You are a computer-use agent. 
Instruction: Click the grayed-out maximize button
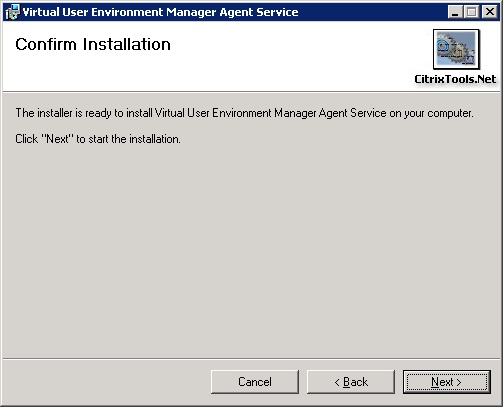tap(472, 12)
